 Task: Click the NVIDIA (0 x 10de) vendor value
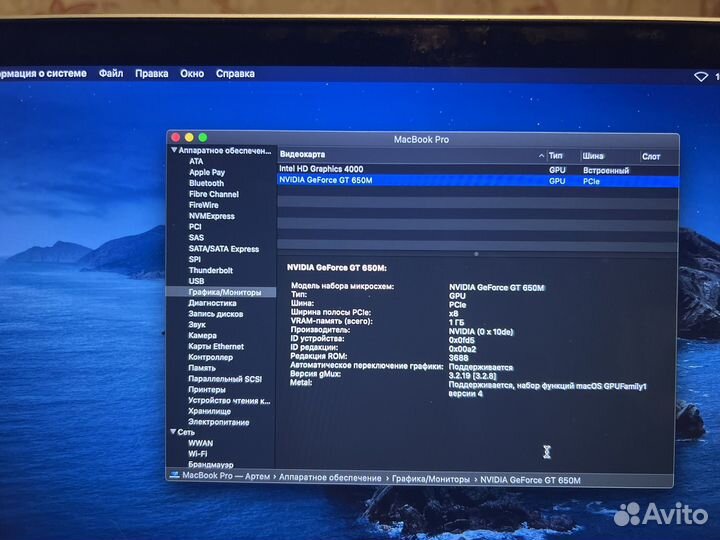481,332
